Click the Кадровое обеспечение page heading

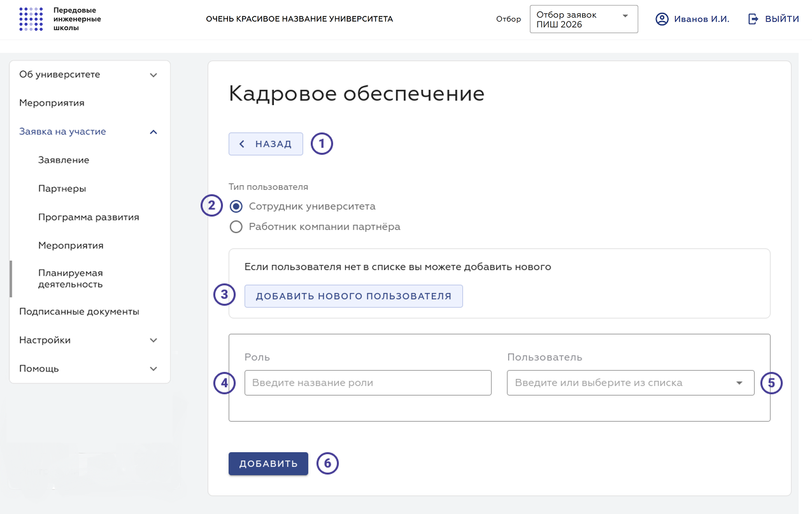[357, 94]
